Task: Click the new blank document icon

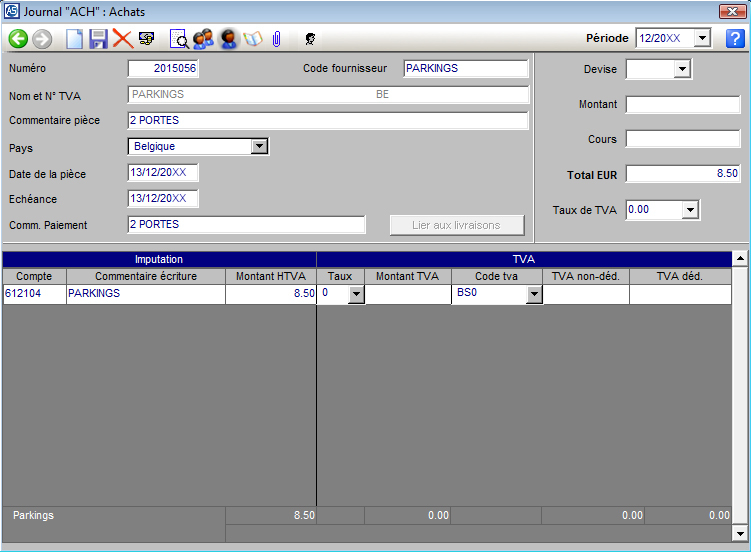Action: tap(75, 39)
